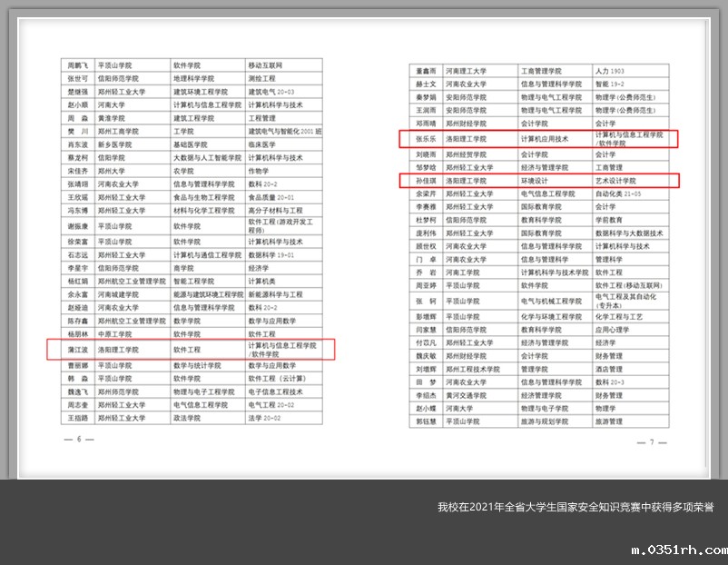Click the name 郭钰慧 in the last right row
The width and height of the screenshot is (728, 565).
click(x=426, y=421)
